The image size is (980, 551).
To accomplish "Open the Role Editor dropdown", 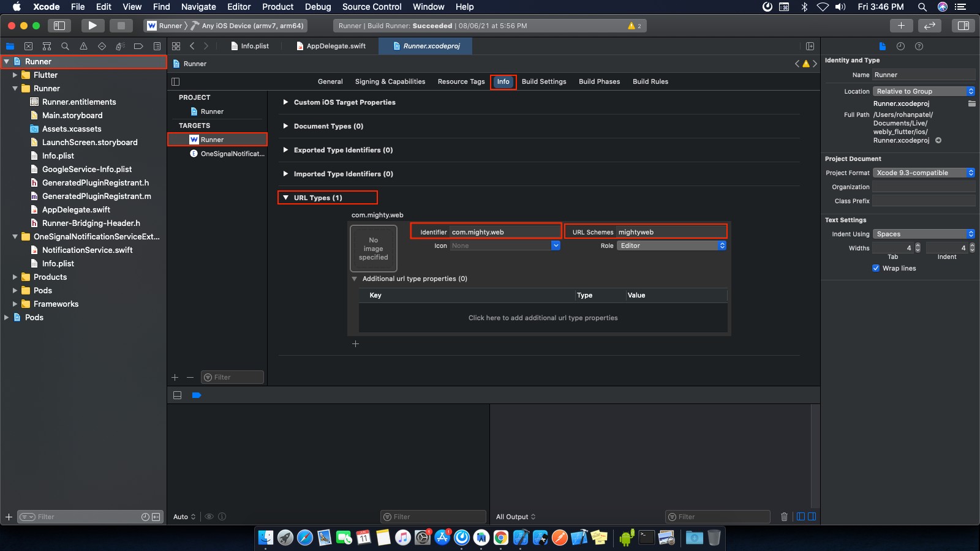I will click(x=672, y=246).
